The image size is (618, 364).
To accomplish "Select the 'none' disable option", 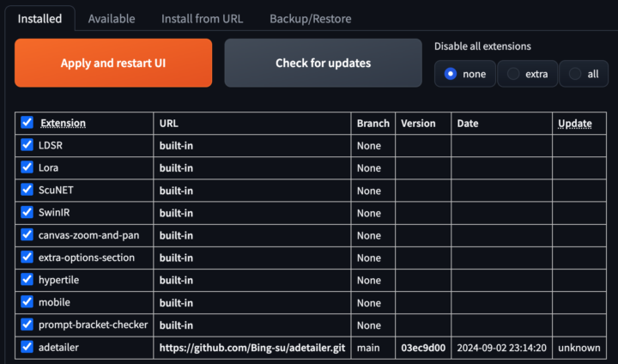I will pyautogui.click(x=451, y=74).
